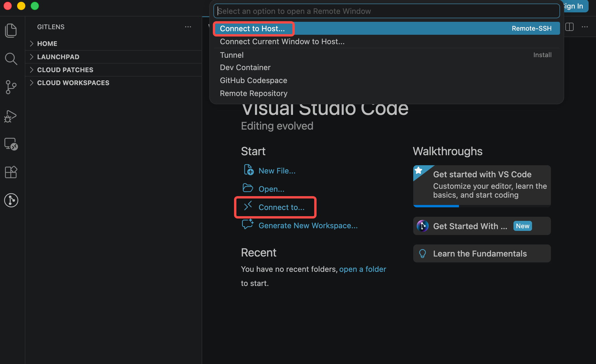Click Install label on Tunnel row
Screen dimensions: 596x364
tap(542, 55)
